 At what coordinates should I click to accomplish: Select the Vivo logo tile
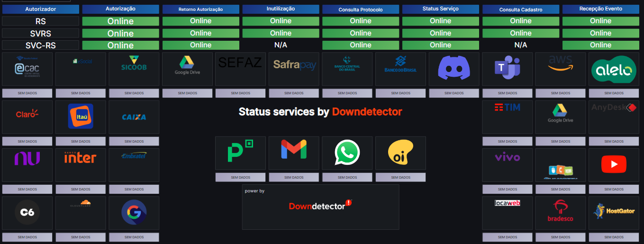[508, 165]
